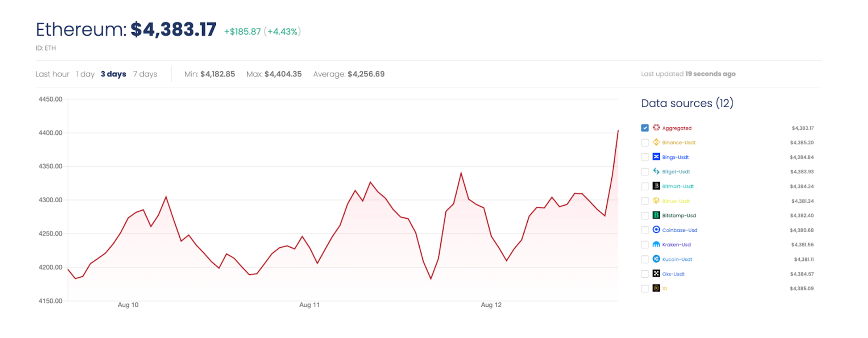Select the 7 days time range
Viewport: 868px width, 338px height.
pos(145,74)
